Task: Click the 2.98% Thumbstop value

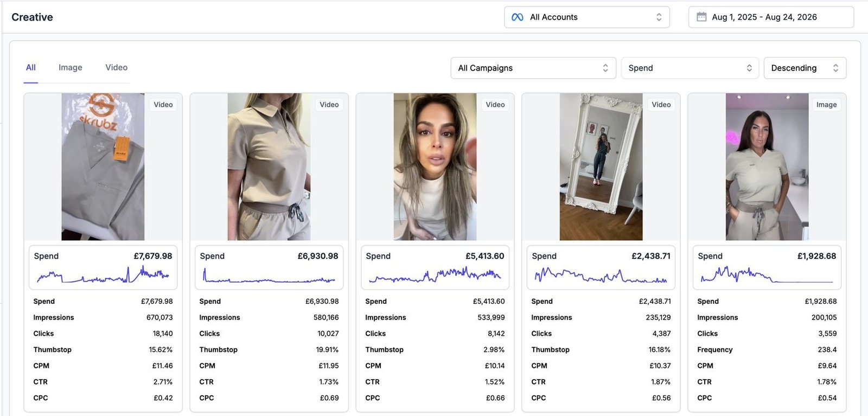Action: click(494, 350)
